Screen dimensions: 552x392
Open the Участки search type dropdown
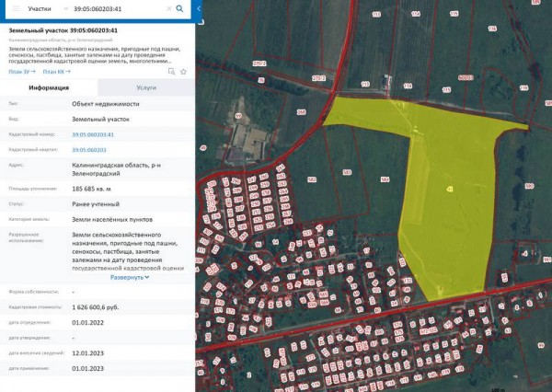click(x=48, y=9)
